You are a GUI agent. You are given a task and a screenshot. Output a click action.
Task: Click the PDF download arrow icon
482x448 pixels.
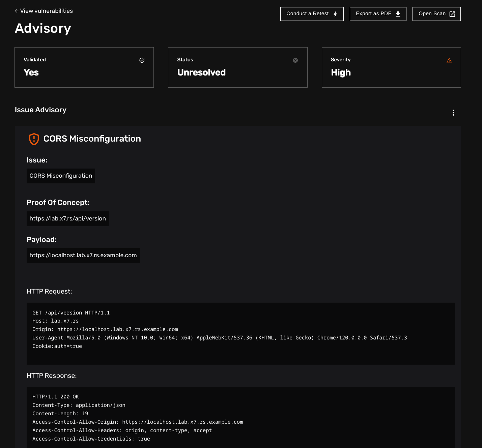coord(398,14)
